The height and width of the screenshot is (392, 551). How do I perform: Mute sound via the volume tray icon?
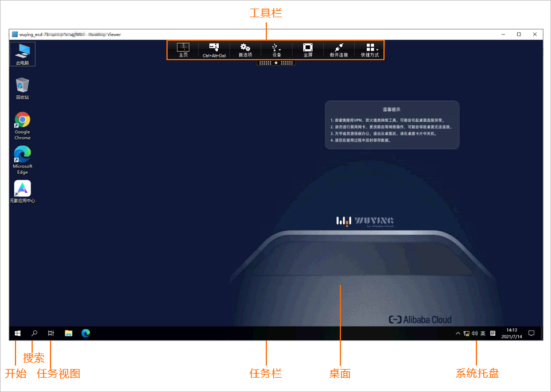tap(475, 333)
